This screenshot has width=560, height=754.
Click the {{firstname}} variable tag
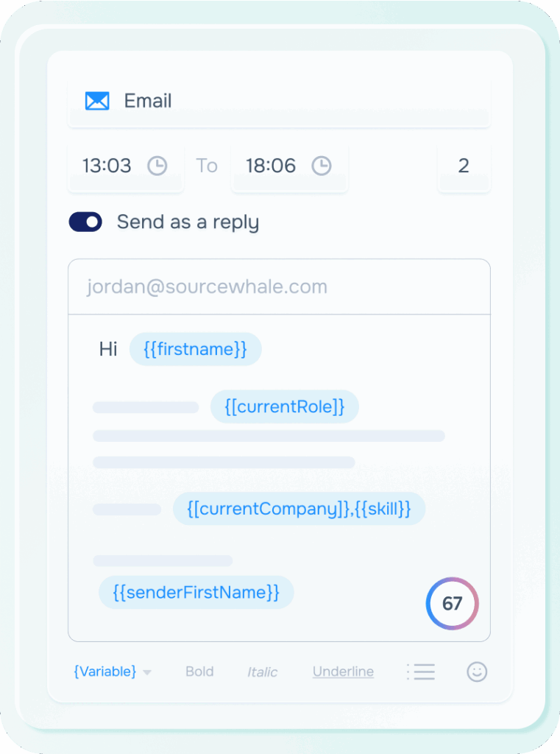(195, 349)
